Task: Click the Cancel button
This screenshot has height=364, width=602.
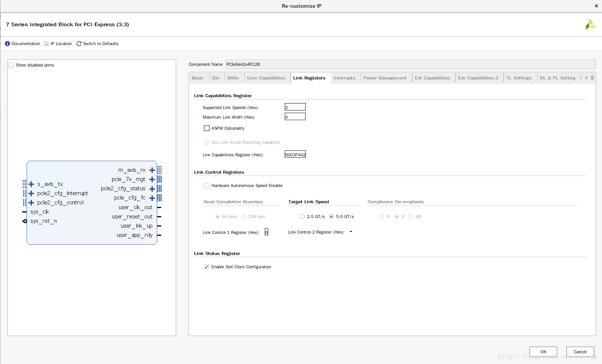Action: click(580, 352)
